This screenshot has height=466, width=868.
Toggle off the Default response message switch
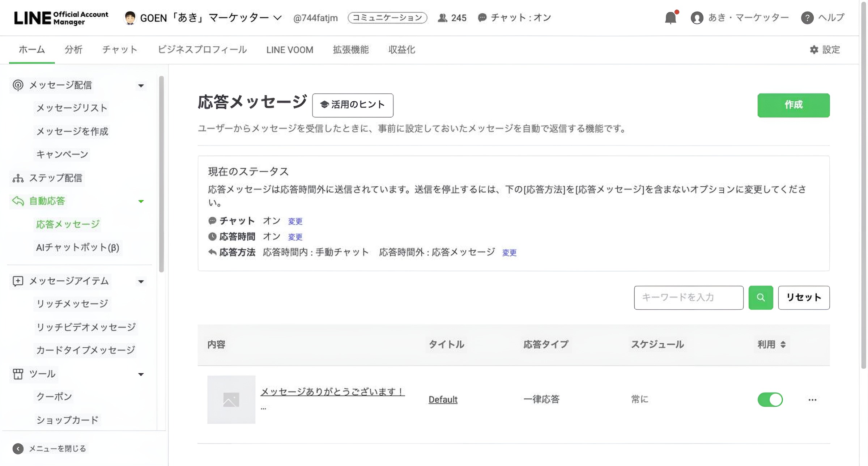pyautogui.click(x=770, y=399)
